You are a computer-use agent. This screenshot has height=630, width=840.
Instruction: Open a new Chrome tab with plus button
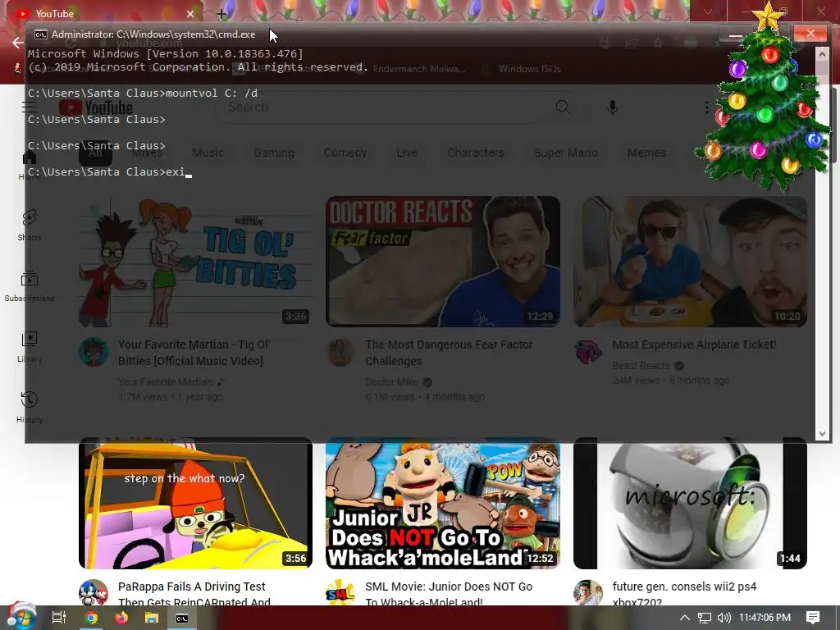tap(221, 14)
